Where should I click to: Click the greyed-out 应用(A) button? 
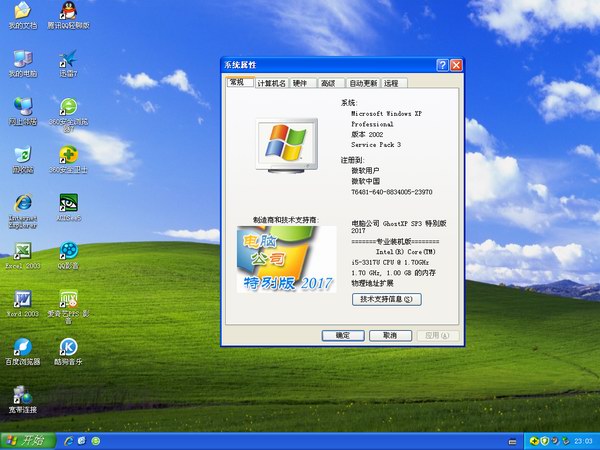[437, 336]
